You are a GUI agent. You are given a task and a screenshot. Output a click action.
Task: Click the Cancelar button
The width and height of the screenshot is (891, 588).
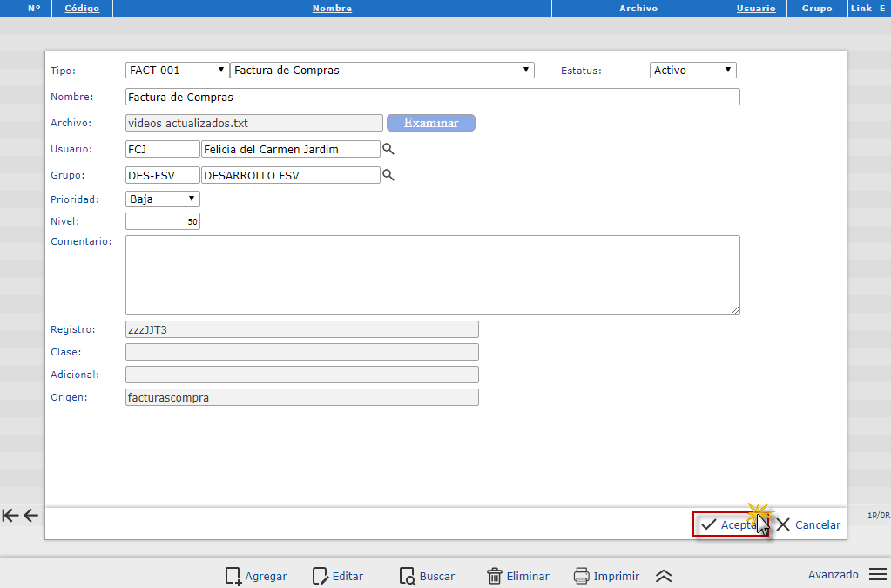808,524
